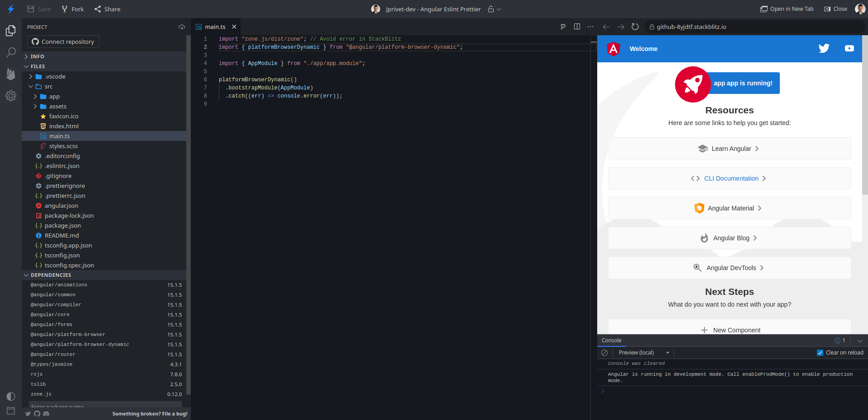
Task: Open the Angular Material link card
Action: pos(729,208)
